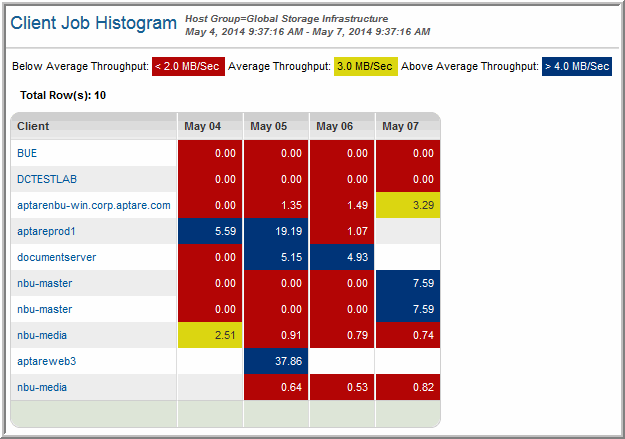The height and width of the screenshot is (439, 625).
Task: Click the red '< 2.0 MB/Sec' legend swatch
Action: [186, 66]
